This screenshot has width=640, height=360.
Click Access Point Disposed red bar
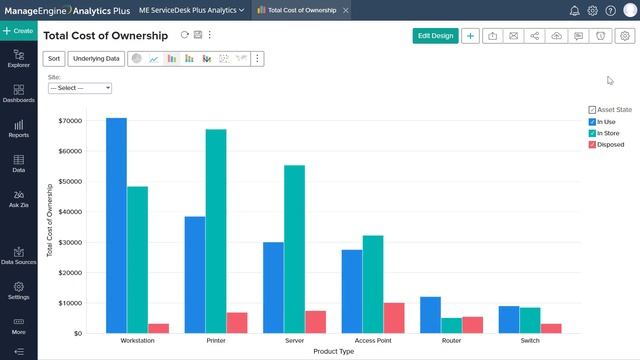394,318
